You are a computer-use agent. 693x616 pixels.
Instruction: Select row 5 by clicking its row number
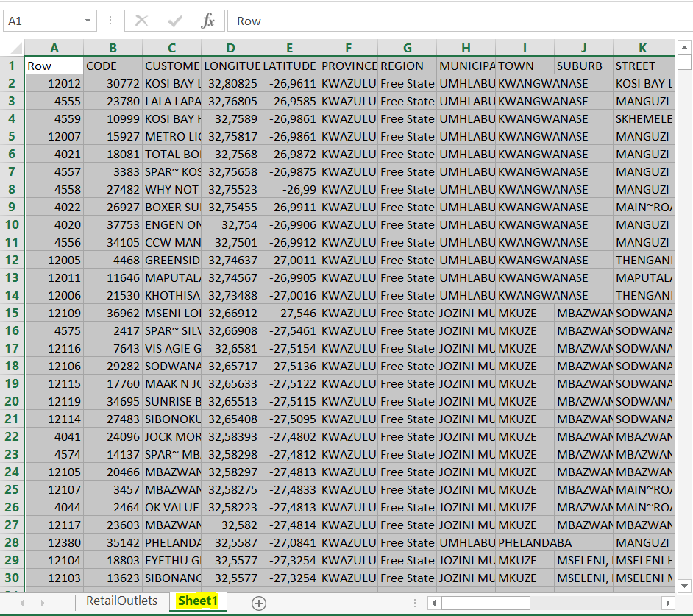[13, 136]
